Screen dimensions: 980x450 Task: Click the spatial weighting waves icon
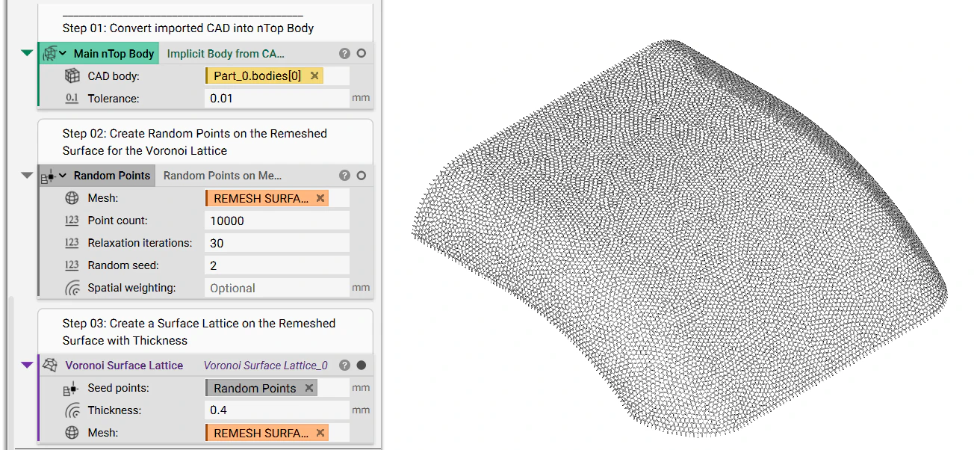coord(72,287)
